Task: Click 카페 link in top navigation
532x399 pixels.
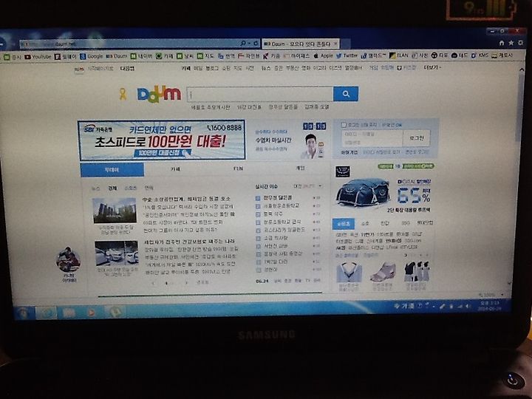Action: 185,68
